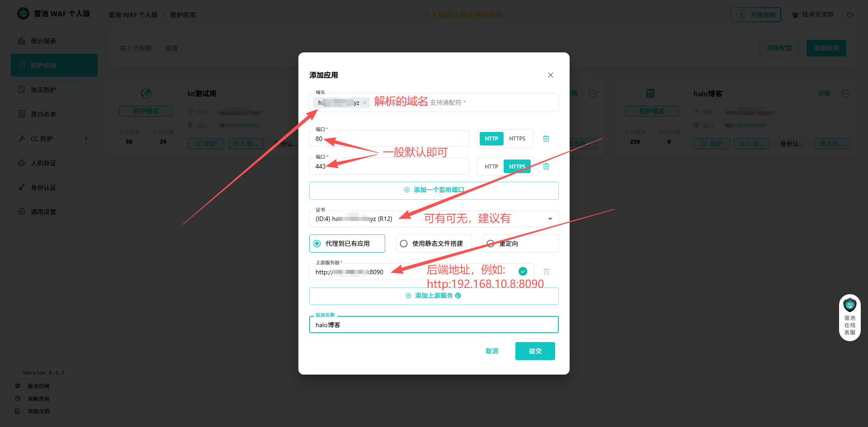Viewport: 868px width, 427px height.
Task: Remove the domain tag with x icon
Action: click(365, 103)
